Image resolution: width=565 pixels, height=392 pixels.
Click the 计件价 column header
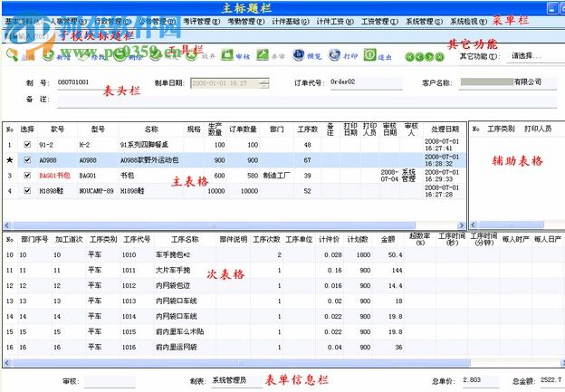coord(329,240)
